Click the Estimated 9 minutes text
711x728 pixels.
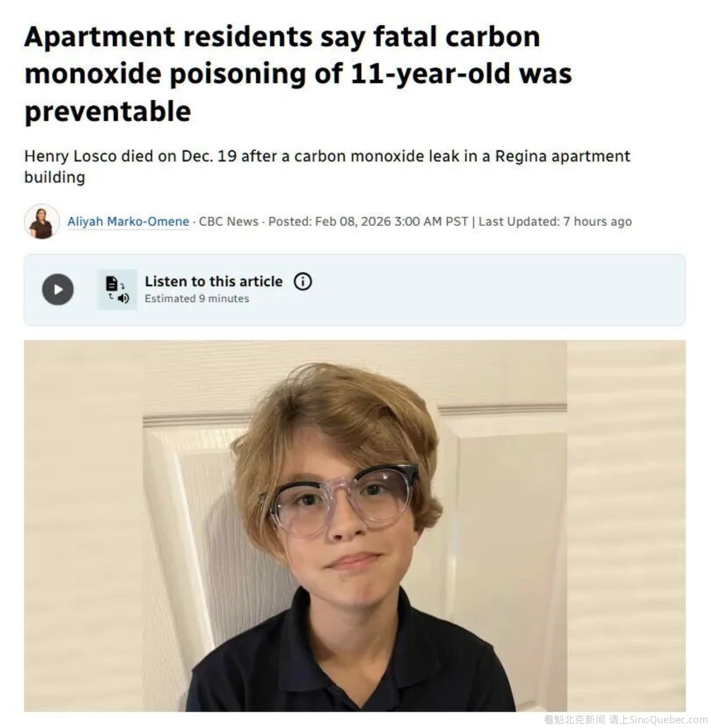196,298
